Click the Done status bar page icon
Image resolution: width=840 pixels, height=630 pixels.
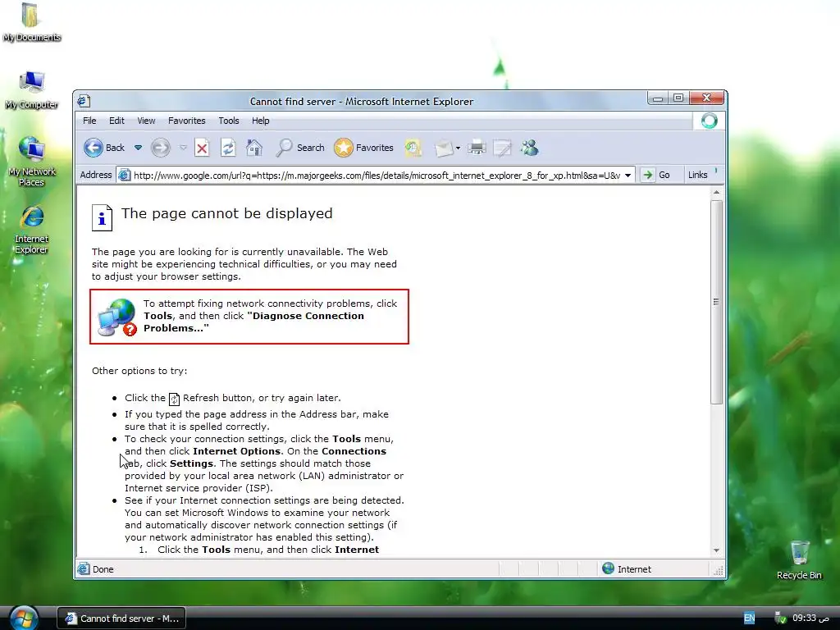pyautogui.click(x=84, y=569)
